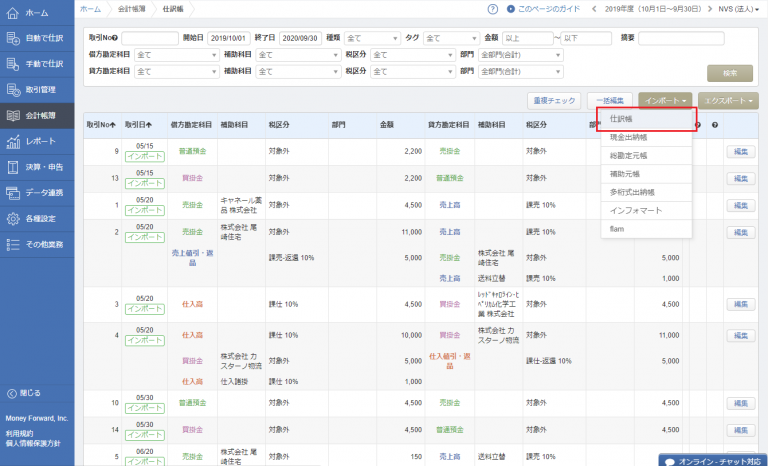The width and height of the screenshot is (768, 466).
Task: Focus the 金額 以上 input field
Action: [528, 38]
